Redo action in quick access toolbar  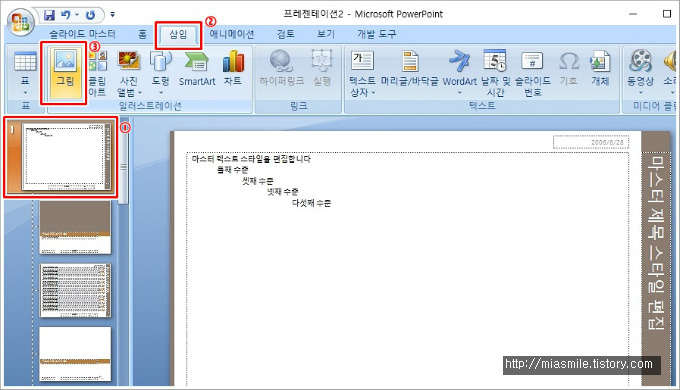90,15
